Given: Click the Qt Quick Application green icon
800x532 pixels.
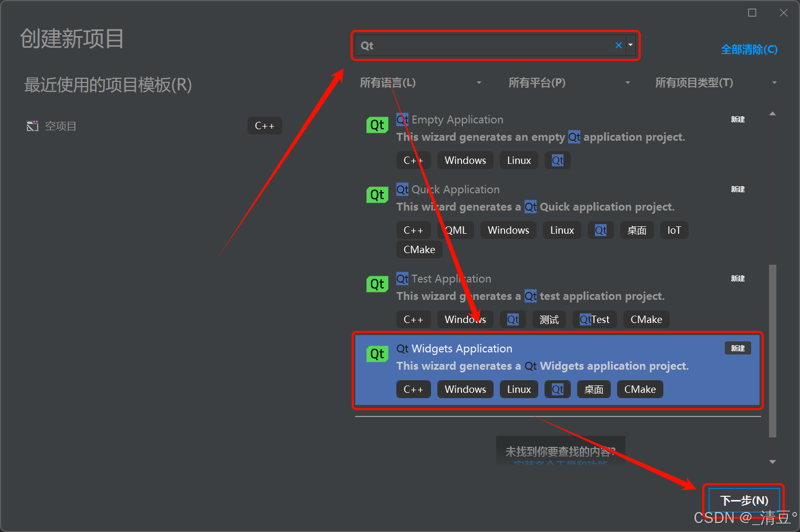Looking at the screenshot, I should tap(377, 195).
